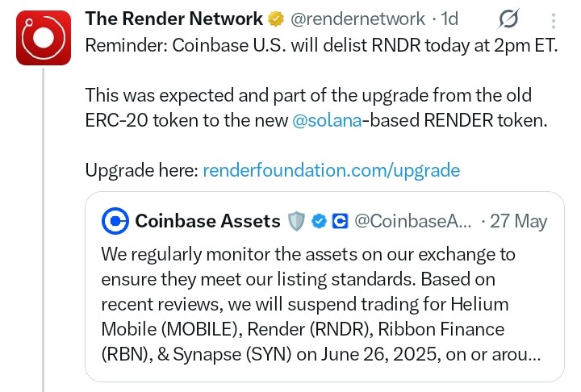The image size is (581, 392).
Task: Tap the 27 May quoted tweet date
Action: pyautogui.click(x=518, y=221)
